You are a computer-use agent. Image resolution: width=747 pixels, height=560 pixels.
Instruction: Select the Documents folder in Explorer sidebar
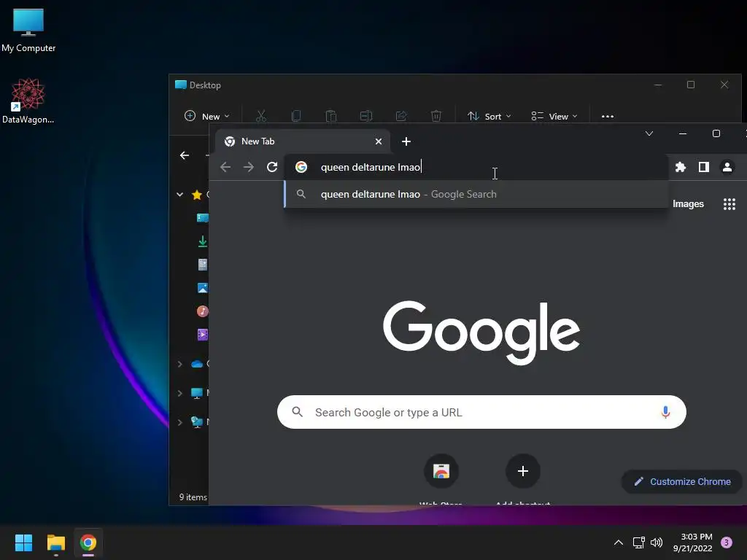[203, 265]
